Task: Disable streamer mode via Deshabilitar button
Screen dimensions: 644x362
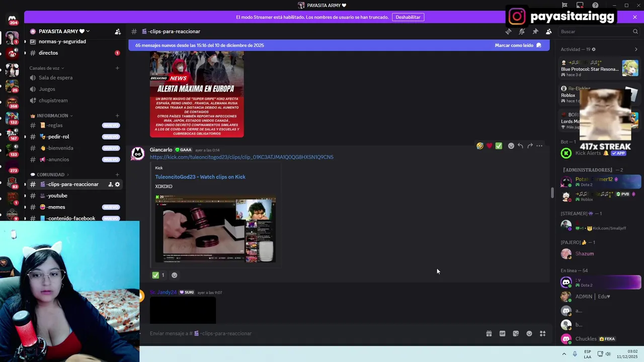Action: click(408, 17)
